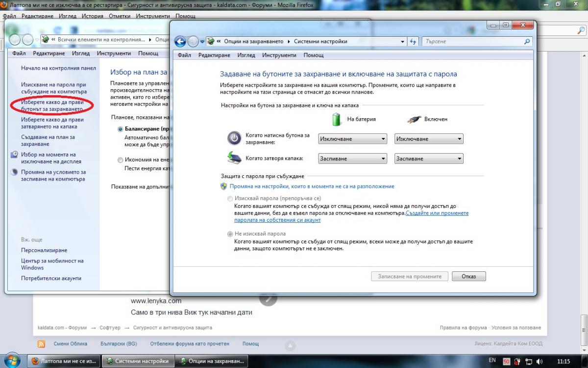Open power button dropdown under Включен
The image size is (588, 368).
pos(429,139)
